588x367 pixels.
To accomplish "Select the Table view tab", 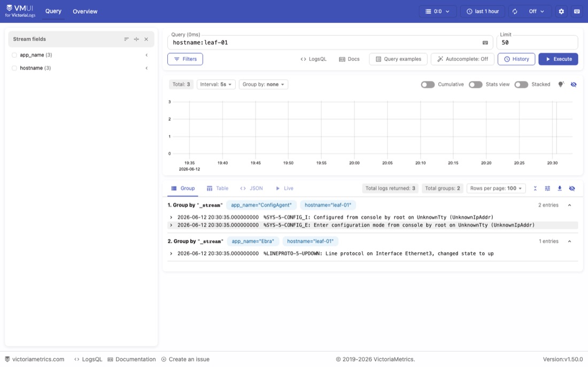I will [x=218, y=188].
